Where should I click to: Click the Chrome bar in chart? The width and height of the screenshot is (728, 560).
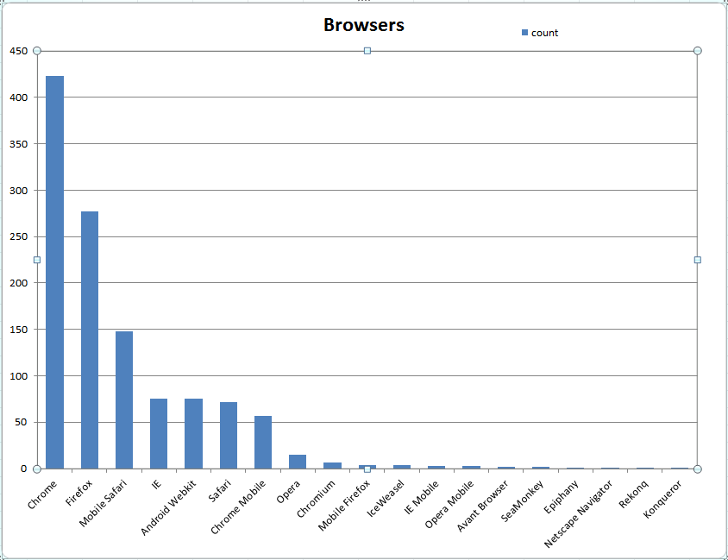(x=55, y=272)
